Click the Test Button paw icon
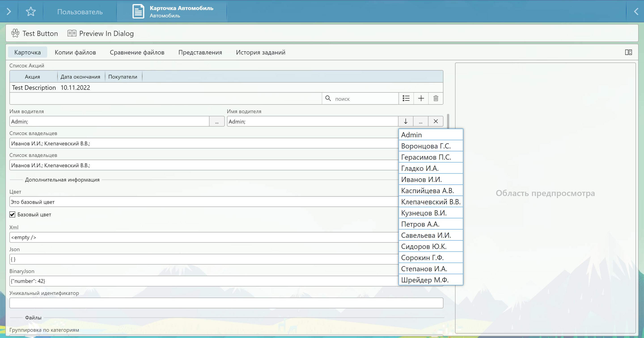644x338 pixels. (x=15, y=33)
